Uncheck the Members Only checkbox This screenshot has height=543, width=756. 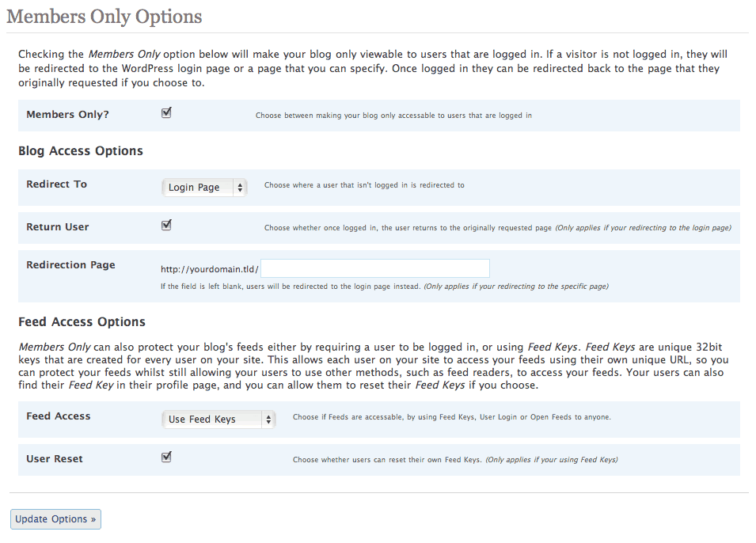click(166, 113)
